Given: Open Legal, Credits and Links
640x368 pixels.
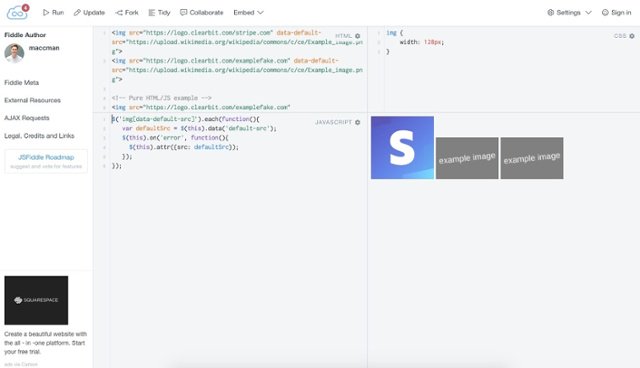Looking at the screenshot, I should (39, 135).
